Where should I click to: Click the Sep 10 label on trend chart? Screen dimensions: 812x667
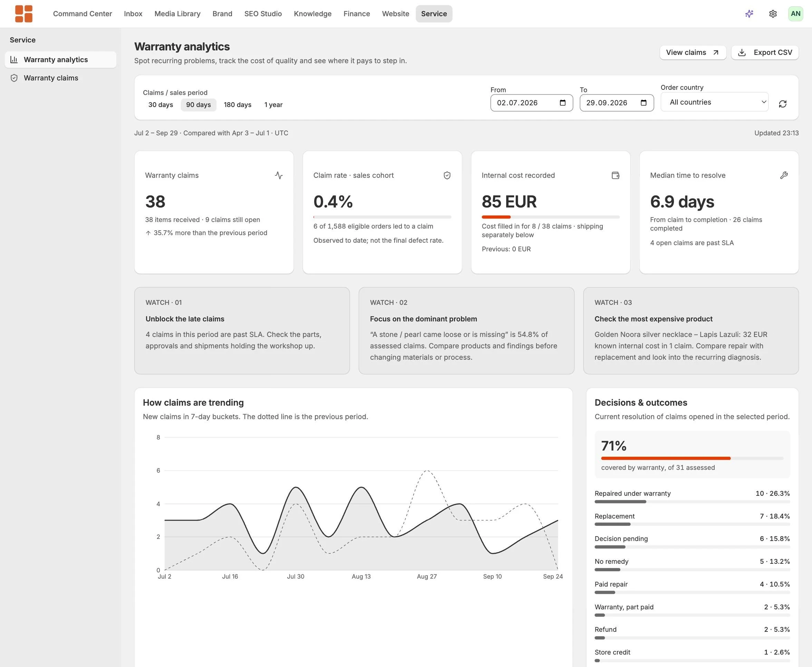[492, 576]
